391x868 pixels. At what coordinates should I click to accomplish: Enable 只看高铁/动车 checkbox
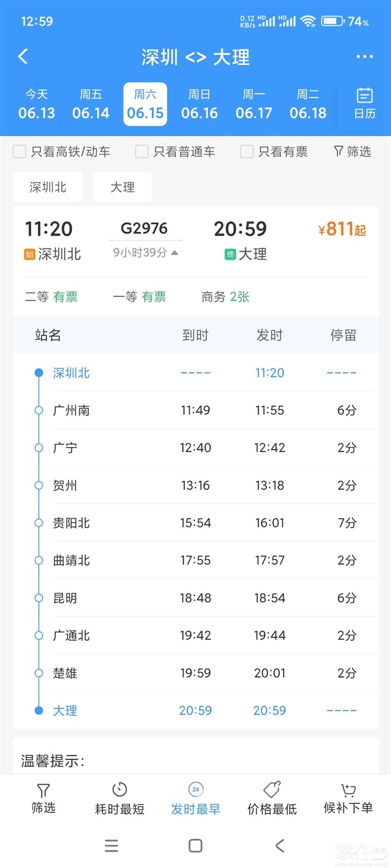click(20, 152)
